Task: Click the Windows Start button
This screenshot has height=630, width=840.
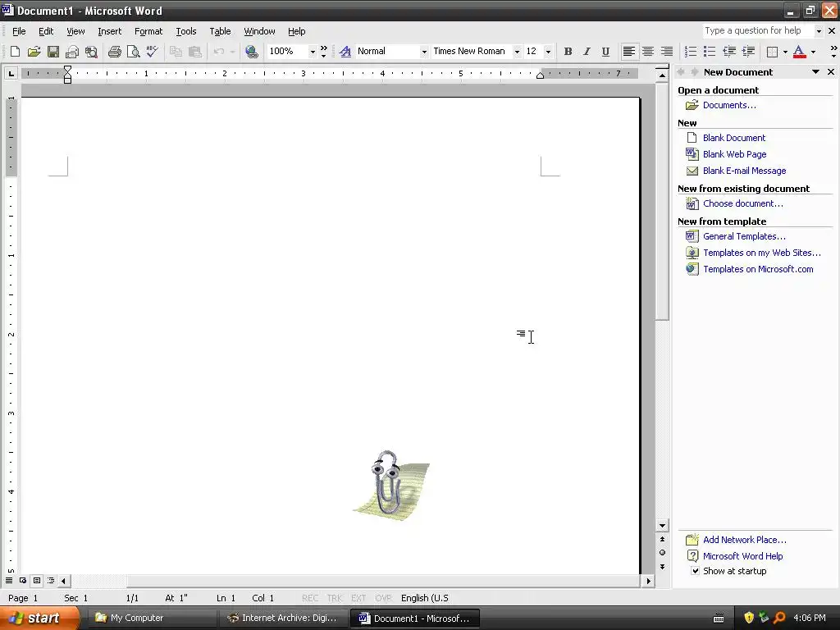Action: coord(39,618)
